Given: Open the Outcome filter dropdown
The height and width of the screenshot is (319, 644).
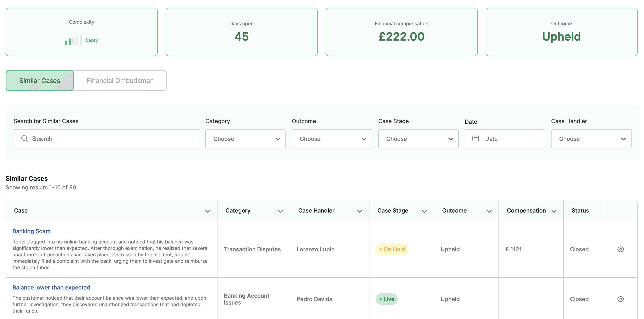Looking at the screenshot, I should 332,139.
